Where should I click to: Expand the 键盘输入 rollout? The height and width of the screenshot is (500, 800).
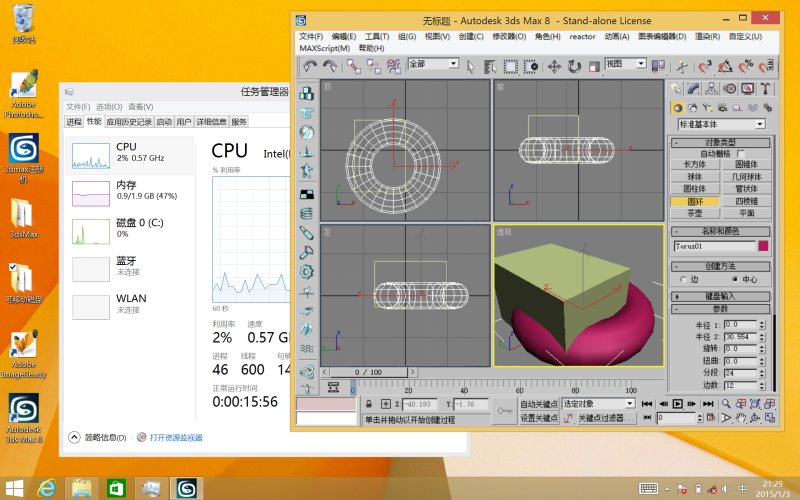pyautogui.click(x=720, y=296)
